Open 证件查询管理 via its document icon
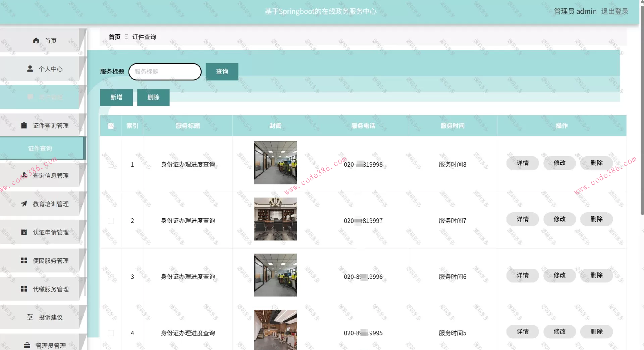The height and width of the screenshot is (350, 644). click(23, 125)
